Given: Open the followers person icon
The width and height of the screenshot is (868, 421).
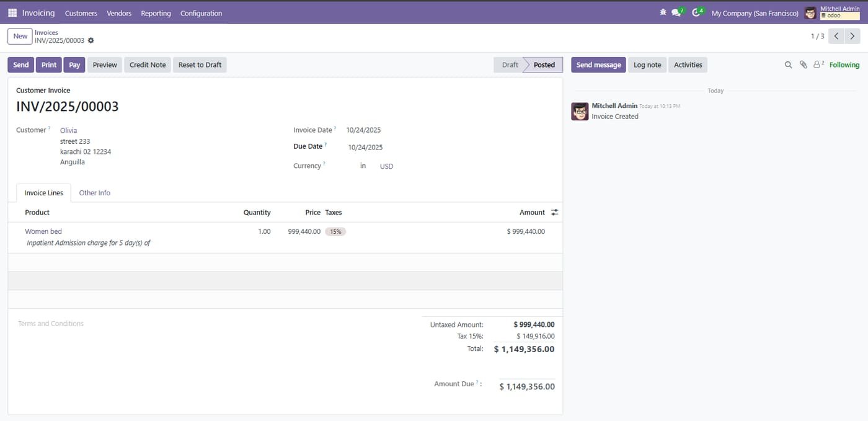Looking at the screenshot, I should (x=818, y=64).
